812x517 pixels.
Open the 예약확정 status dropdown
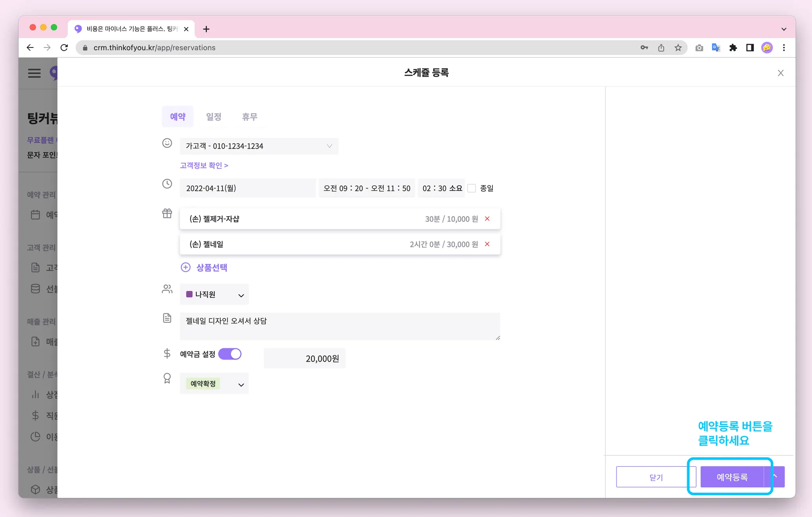pos(214,383)
